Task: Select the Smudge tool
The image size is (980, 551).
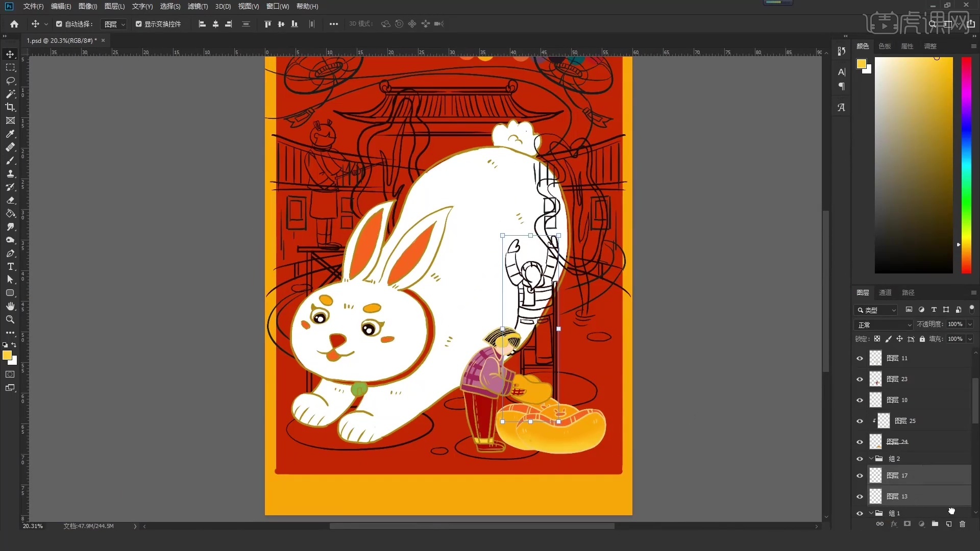Action: (10, 227)
